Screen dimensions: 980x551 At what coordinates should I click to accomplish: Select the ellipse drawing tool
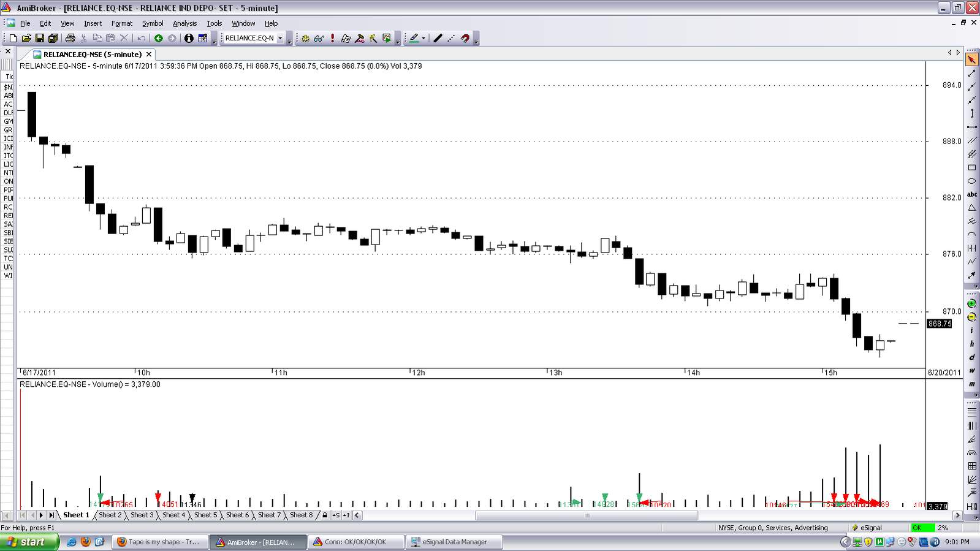[972, 181]
